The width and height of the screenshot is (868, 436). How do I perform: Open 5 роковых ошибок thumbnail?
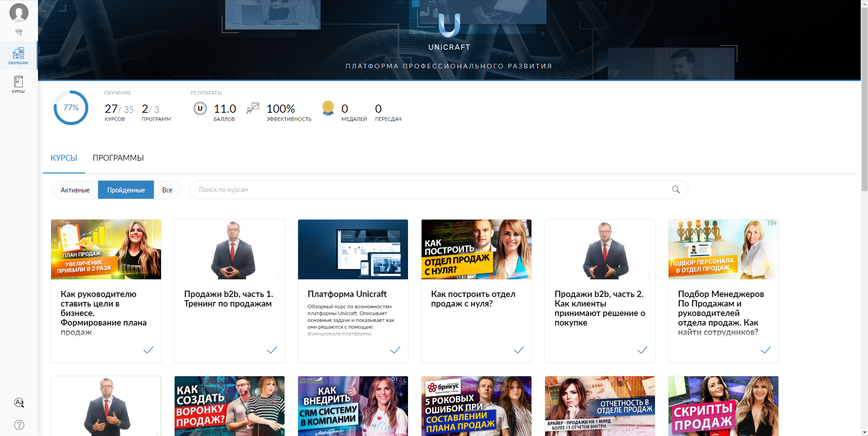[x=476, y=406]
